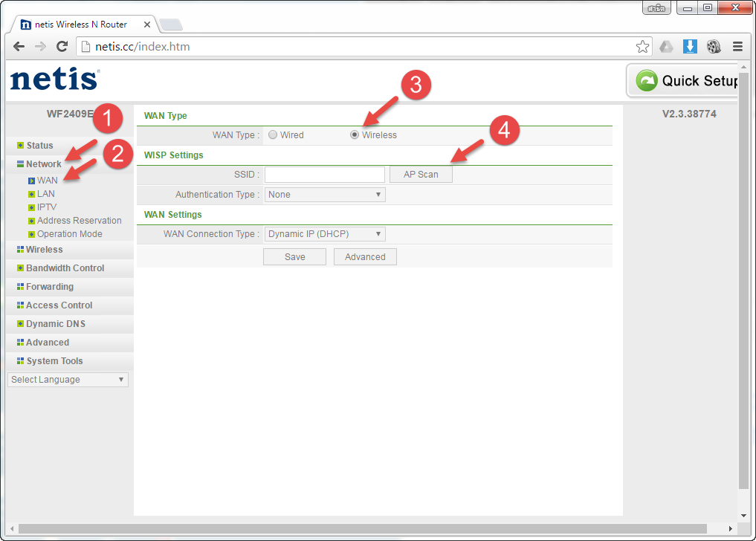This screenshot has height=541, width=756.
Task: Click the WAN submenu icon
Action: 31,181
